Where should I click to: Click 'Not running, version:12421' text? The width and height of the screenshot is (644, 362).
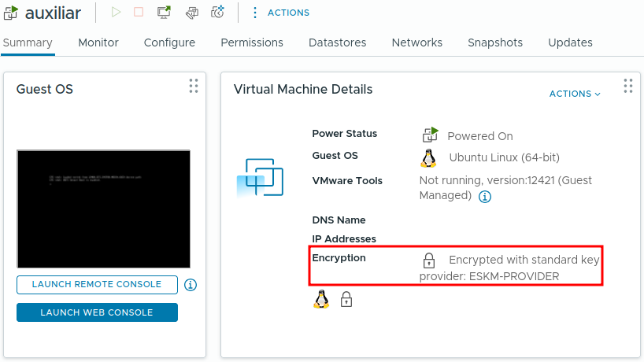pyautogui.click(x=487, y=180)
